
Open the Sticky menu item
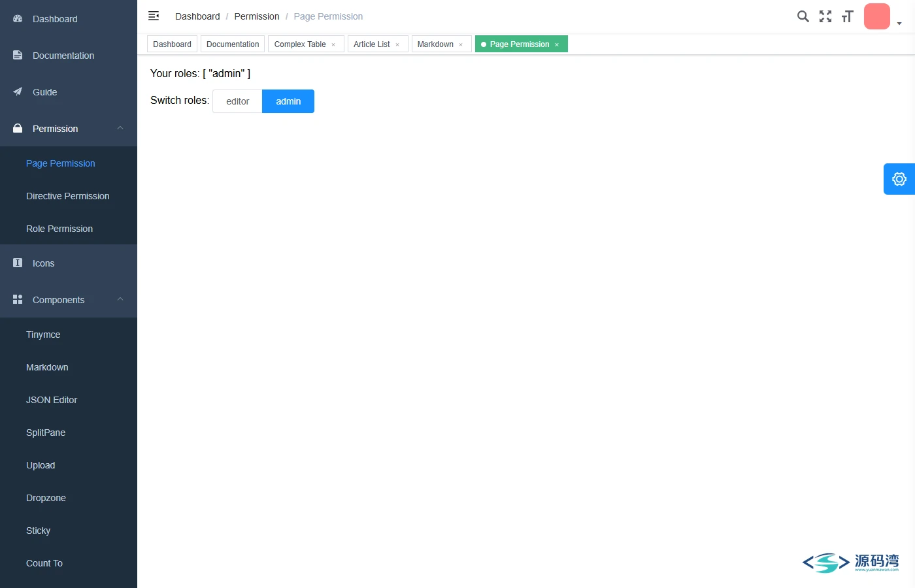[69, 531]
